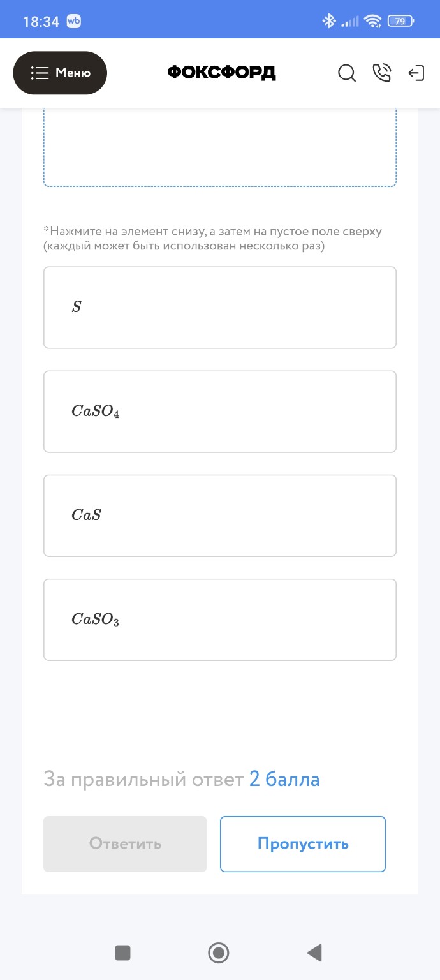Tap the 18:34 clock in status bar
The height and width of the screenshot is (980, 440).
(41, 22)
